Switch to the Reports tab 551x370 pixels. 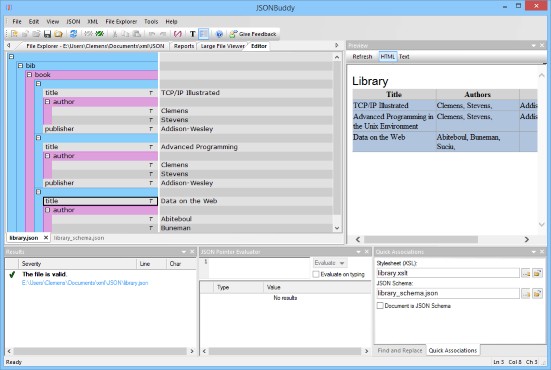click(x=184, y=46)
